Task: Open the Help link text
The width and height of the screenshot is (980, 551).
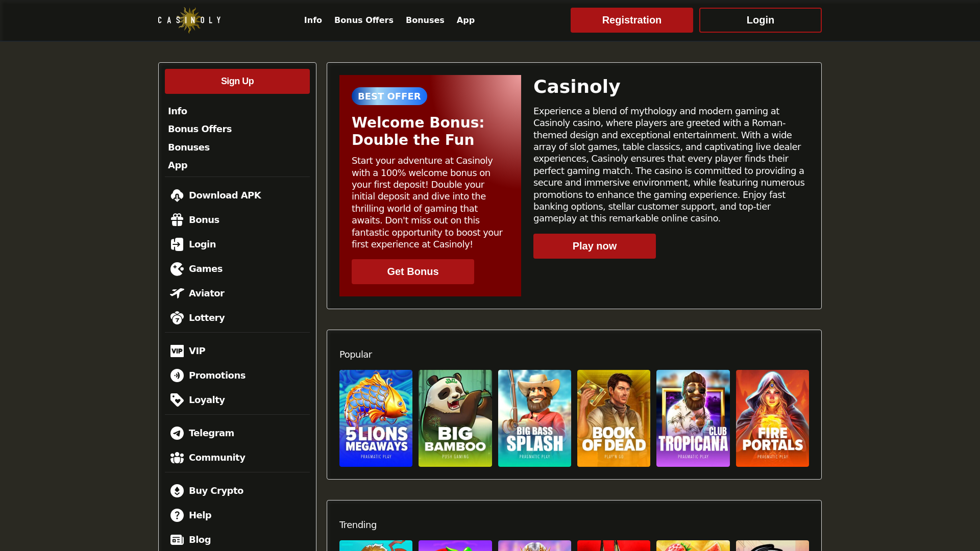Action: click(x=200, y=515)
